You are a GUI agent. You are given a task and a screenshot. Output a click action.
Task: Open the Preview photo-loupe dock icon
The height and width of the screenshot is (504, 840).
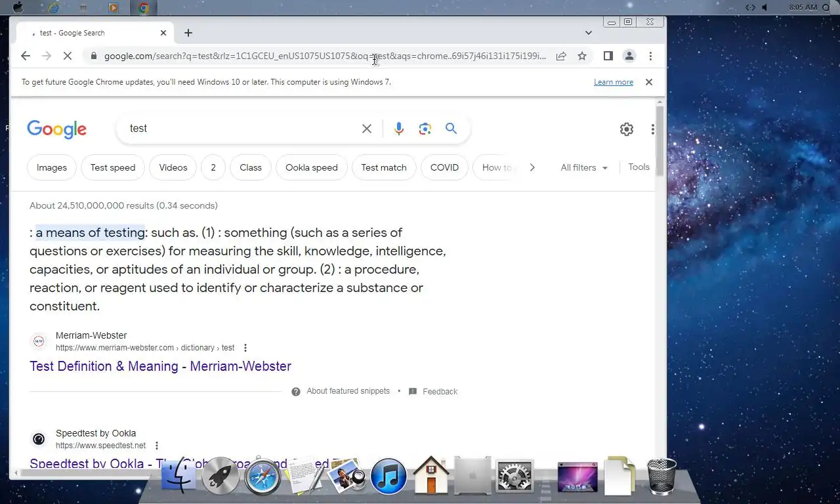pyautogui.click(x=346, y=476)
